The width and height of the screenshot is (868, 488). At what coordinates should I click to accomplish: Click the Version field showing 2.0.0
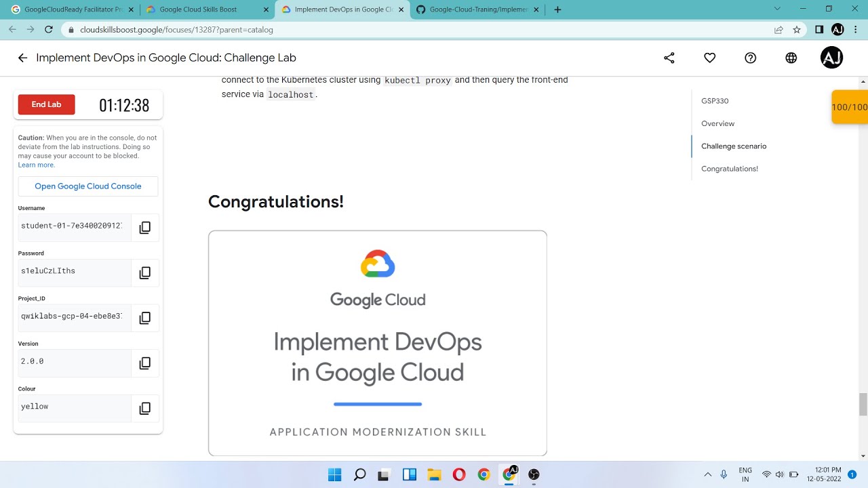[75, 363]
